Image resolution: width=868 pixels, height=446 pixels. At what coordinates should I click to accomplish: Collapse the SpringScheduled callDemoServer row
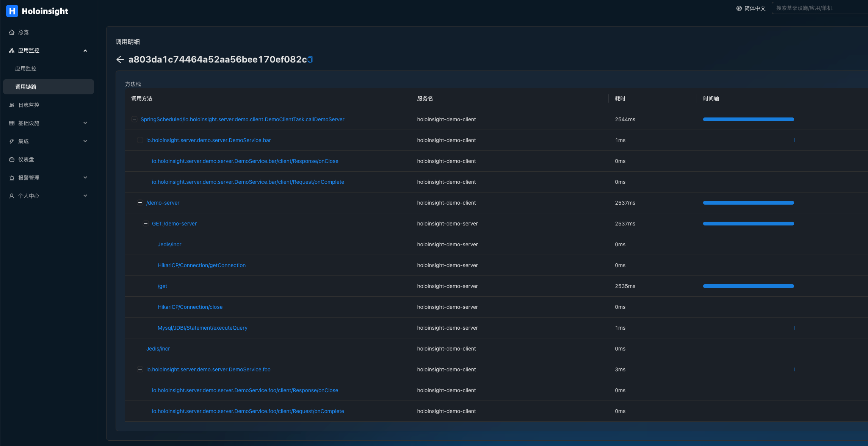coord(134,119)
